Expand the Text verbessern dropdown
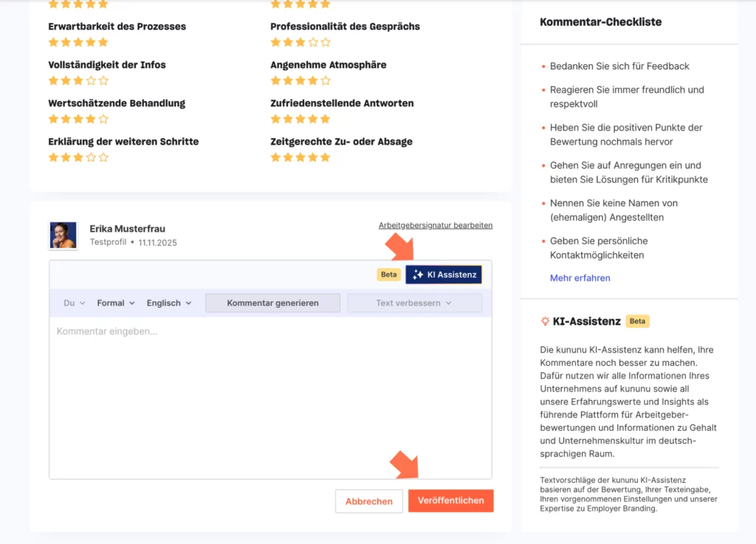The width and height of the screenshot is (756, 544). (414, 303)
